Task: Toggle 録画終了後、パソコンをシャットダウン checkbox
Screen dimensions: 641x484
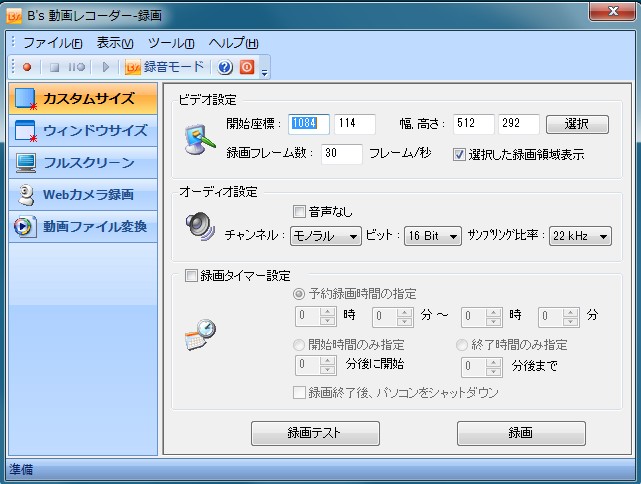Action: 299,392
